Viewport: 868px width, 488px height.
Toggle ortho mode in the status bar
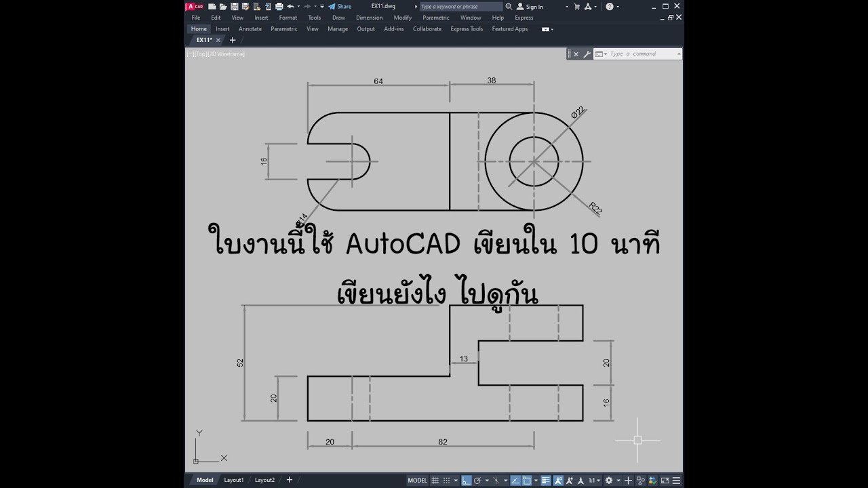[466, 481]
